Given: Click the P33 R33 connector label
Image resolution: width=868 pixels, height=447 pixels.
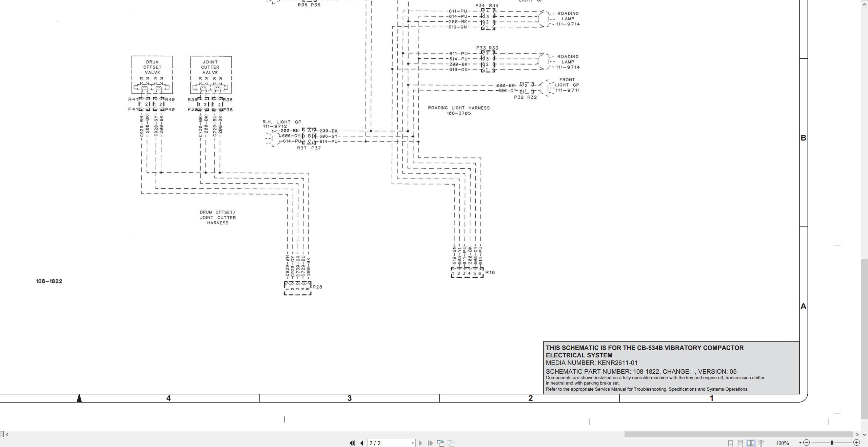Looking at the screenshot, I should (x=487, y=48).
